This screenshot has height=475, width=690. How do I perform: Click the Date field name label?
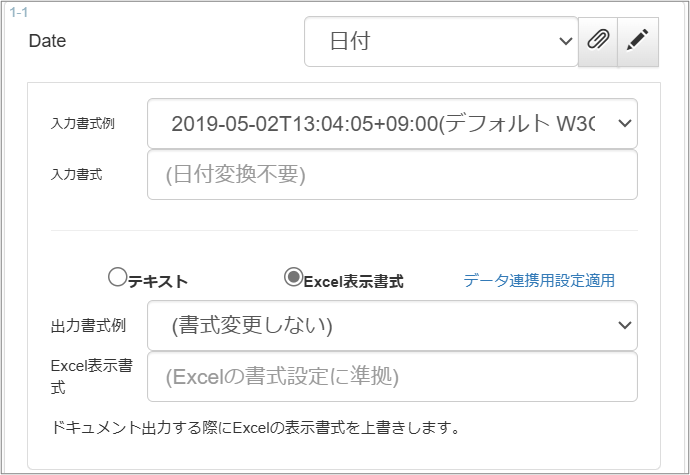(48, 41)
